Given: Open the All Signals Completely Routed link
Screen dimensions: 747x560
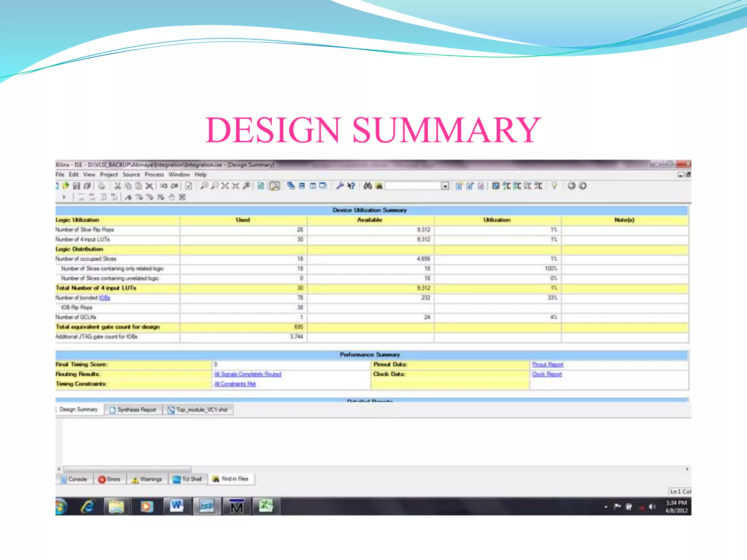Looking at the screenshot, I should 248,374.
